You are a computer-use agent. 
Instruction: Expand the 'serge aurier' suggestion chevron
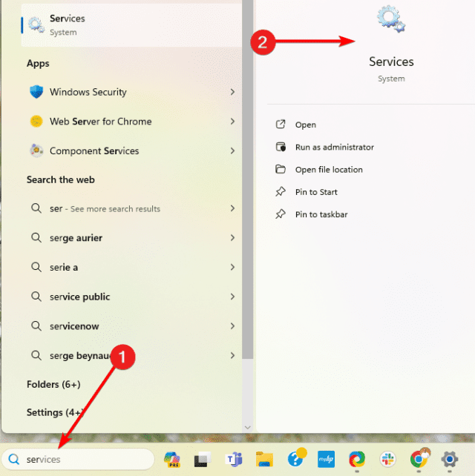pos(232,237)
